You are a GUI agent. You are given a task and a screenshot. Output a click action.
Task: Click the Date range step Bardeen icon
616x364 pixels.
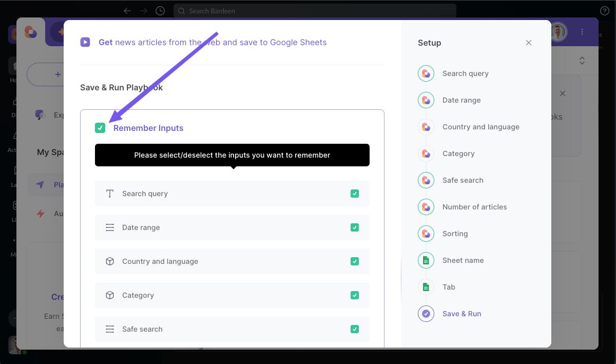(426, 100)
